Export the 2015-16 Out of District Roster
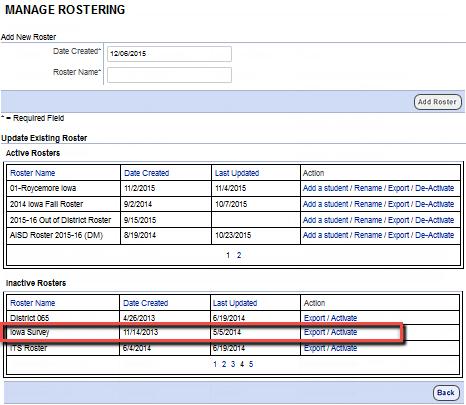The image size is (466, 405). click(x=399, y=220)
